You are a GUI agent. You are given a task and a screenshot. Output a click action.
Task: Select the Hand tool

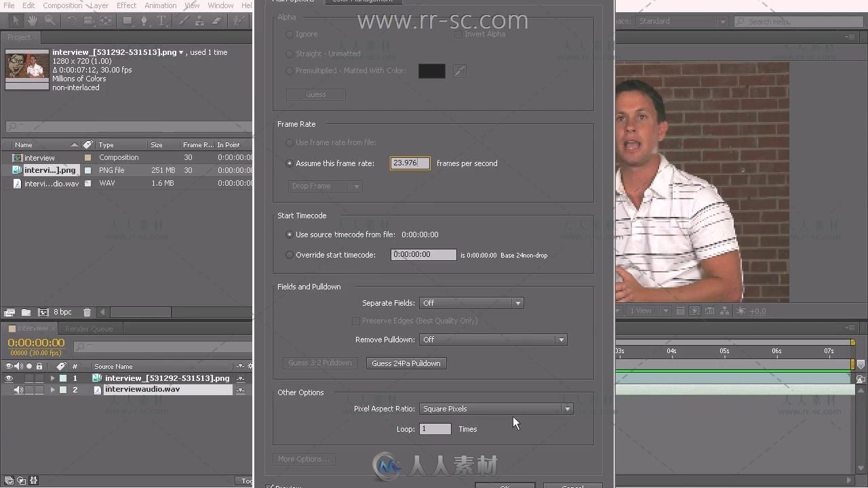[33, 20]
